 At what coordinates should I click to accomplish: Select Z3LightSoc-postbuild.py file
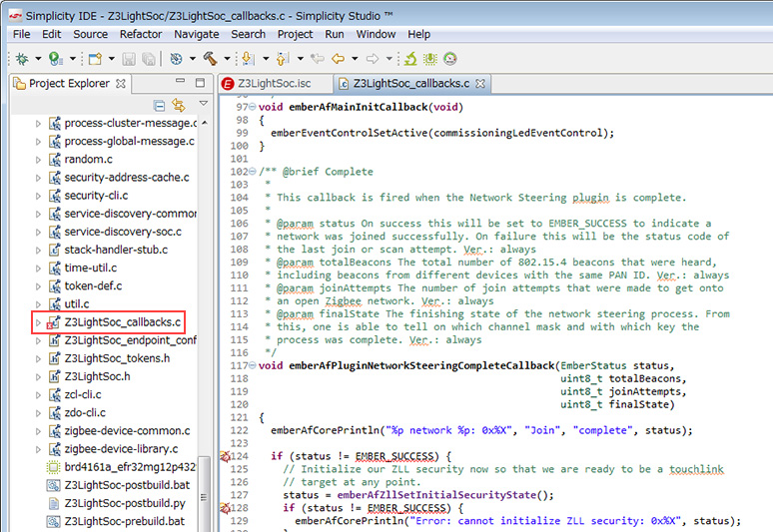point(125,503)
